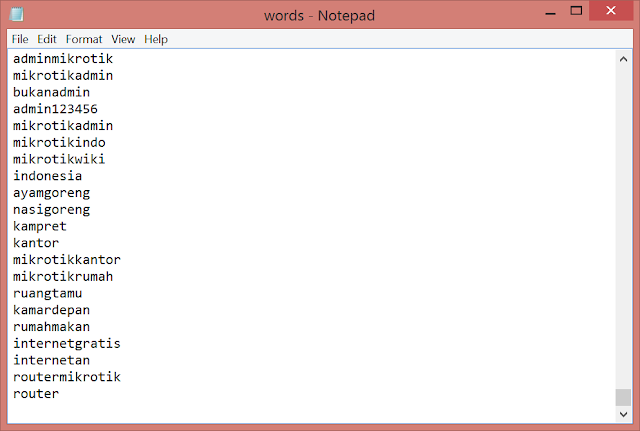
Task: Click the 'words - Notepad' window title
Action: (319, 16)
